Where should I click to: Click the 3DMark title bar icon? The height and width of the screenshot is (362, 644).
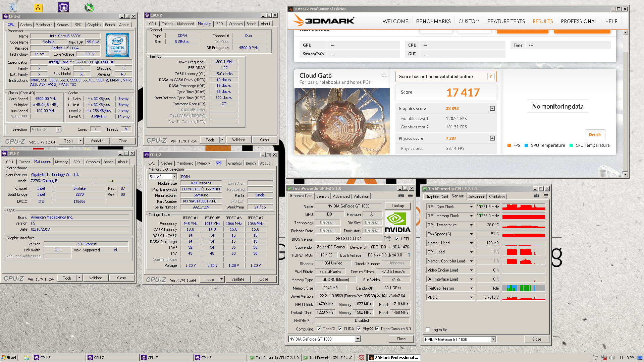coord(290,9)
